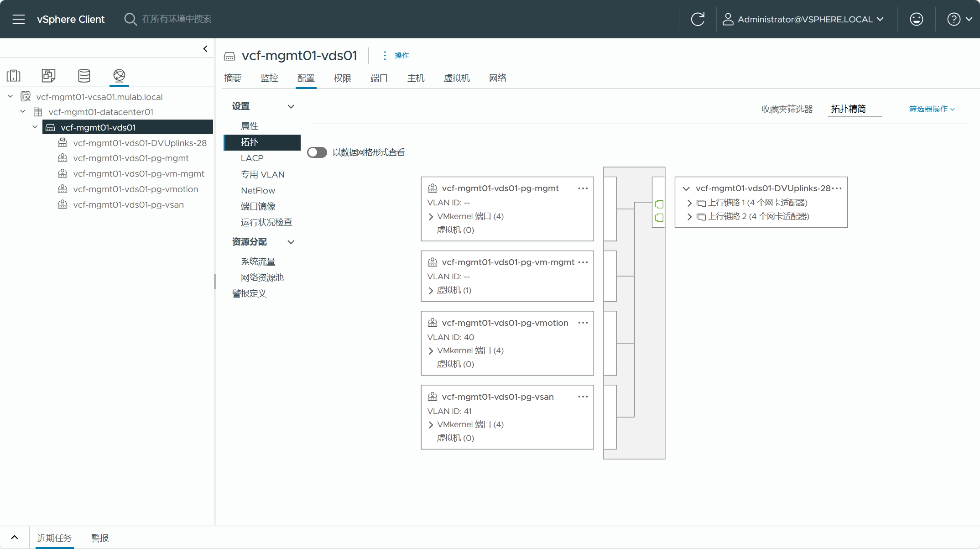Switch to the Ports tab
This screenshot has height=549, width=980.
379,78
